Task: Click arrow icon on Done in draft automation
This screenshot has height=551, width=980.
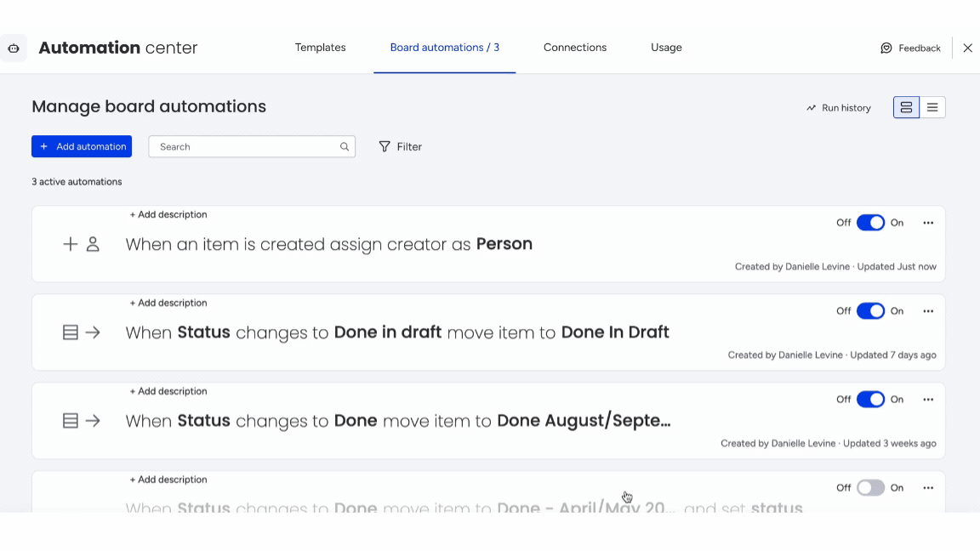Action: (93, 332)
